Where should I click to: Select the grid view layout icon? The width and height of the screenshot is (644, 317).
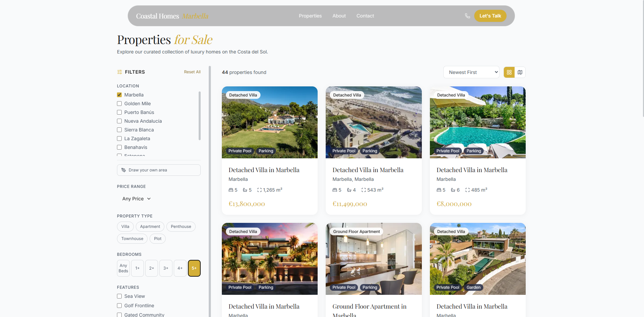click(509, 72)
